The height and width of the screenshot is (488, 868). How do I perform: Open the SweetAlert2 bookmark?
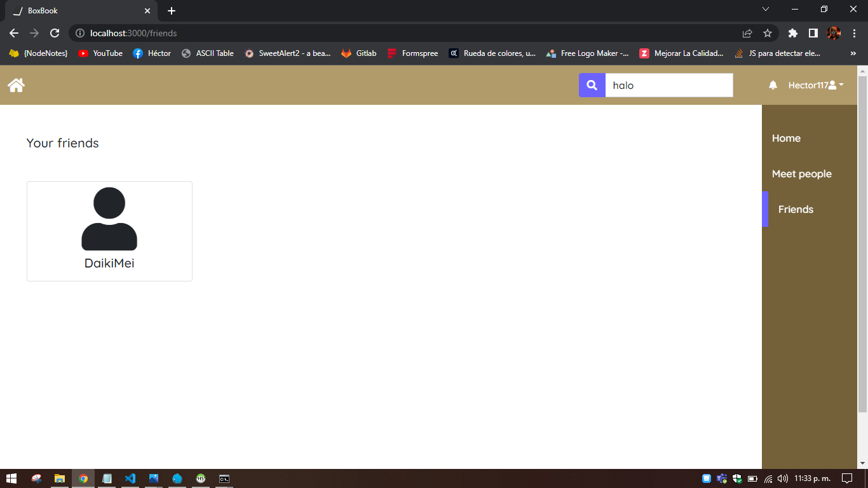point(288,53)
